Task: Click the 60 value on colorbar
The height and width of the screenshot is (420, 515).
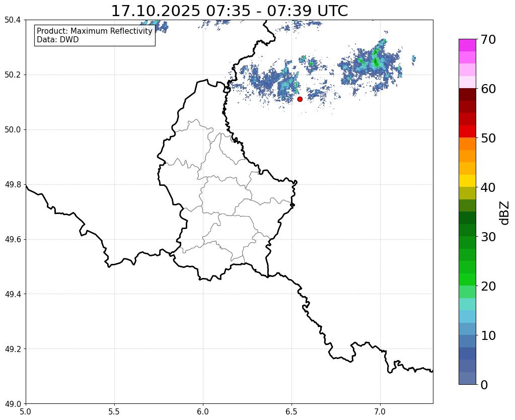Action: 488,89
